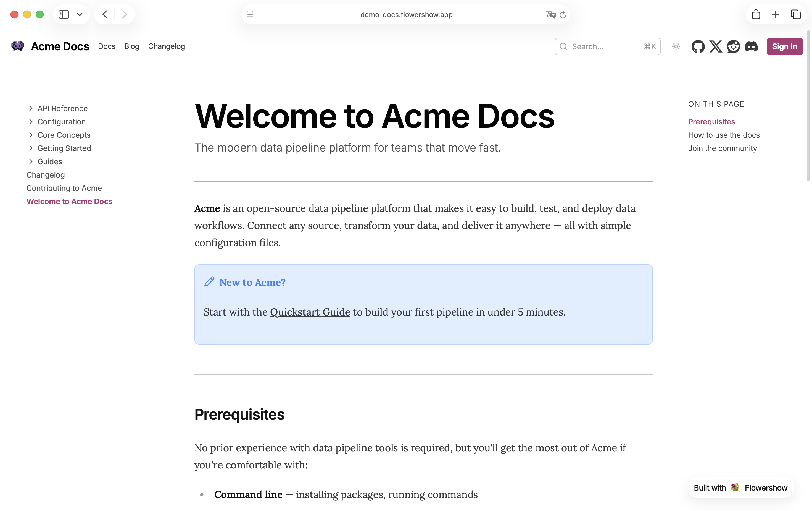
Task: Expand the Guides sidebar section
Action: click(31, 162)
